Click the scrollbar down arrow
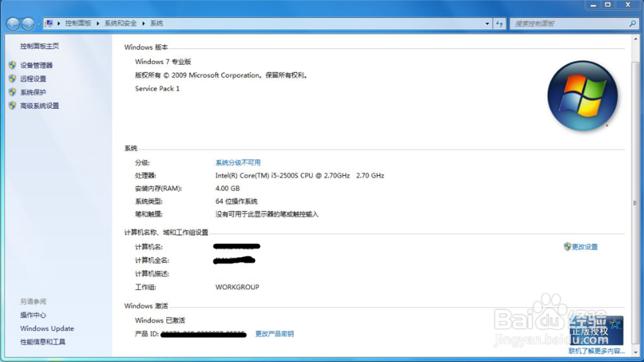This screenshot has width=644, height=362. pyautogui.click(x=636, y=352)
